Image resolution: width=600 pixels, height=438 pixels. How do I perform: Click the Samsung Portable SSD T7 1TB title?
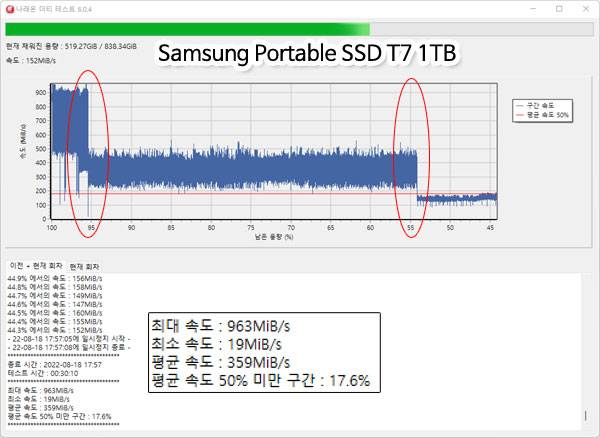(x=308, y=54)
